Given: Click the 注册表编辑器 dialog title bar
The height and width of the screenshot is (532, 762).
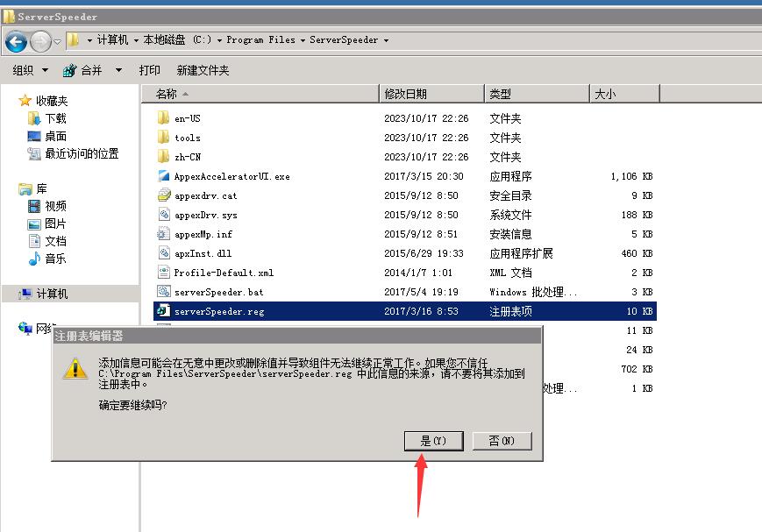Looking at the screenshot, I should [x=296, y=336].
